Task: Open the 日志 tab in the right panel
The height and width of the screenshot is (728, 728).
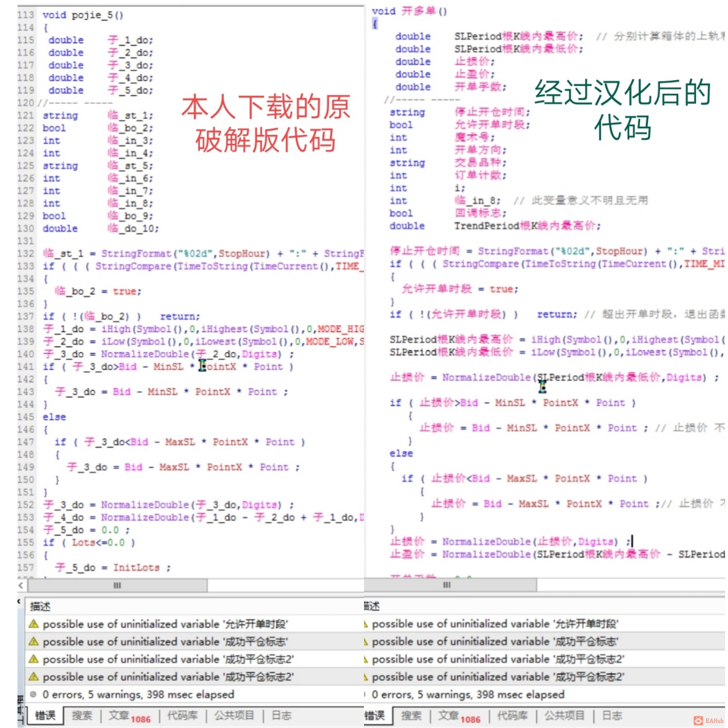Action: click(x=612, y=715)
